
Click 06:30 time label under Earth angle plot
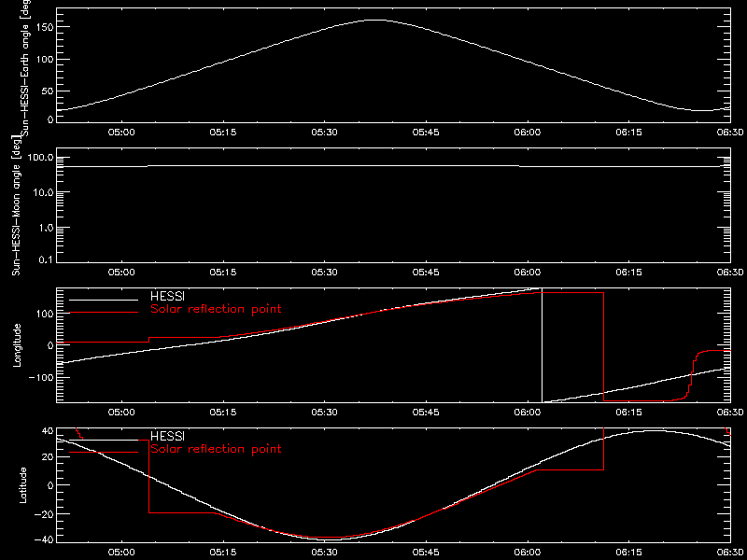[730, 133]
